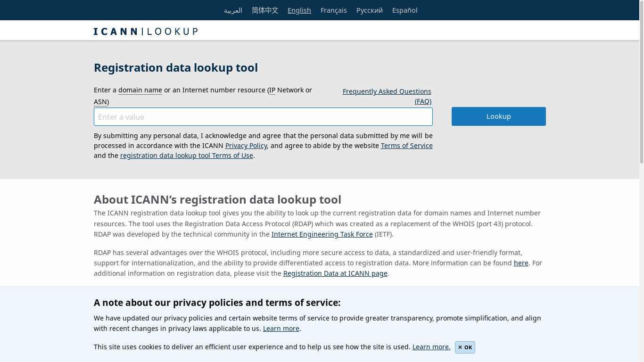Open Frequently Asked Questions (FAQ) link
644x362 pixels.
tap(387, 96)
